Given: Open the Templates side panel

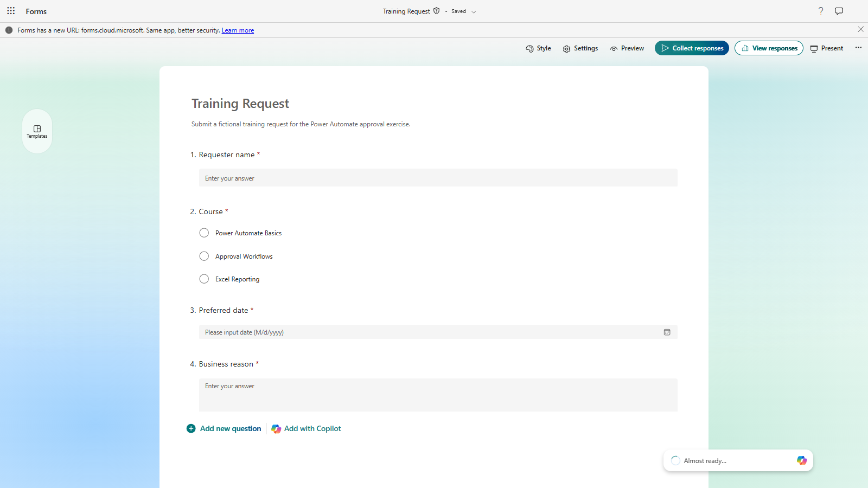Looking at the screenshot, I should 37,131.
